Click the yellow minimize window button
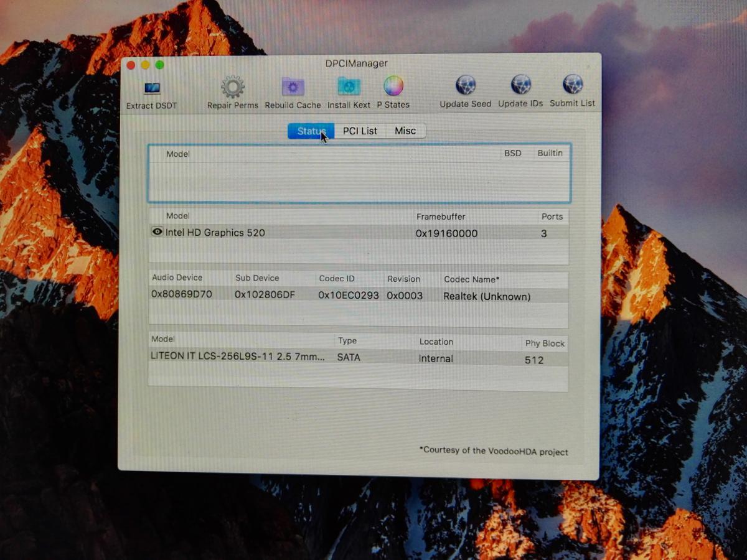 pos(145,65)
